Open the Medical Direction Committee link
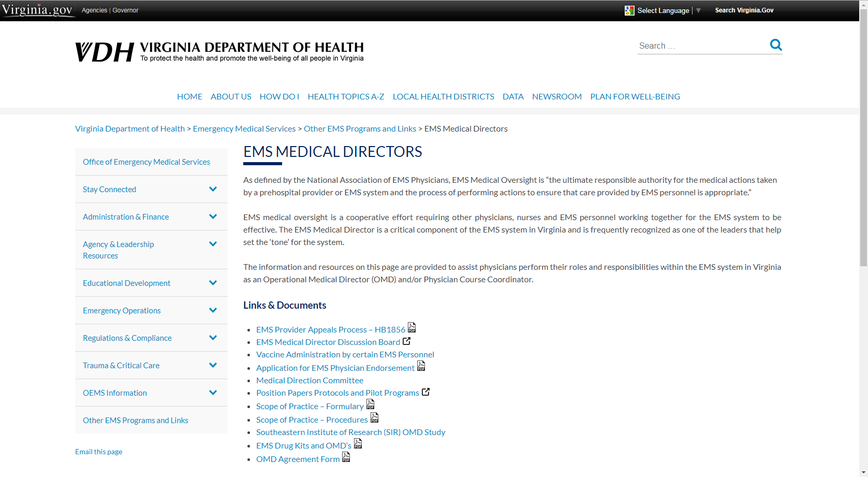 click(x=310, y=380)
